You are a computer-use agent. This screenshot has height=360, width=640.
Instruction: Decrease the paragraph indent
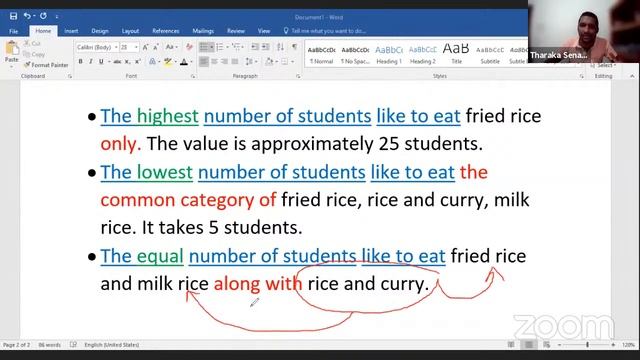point(255,47)
